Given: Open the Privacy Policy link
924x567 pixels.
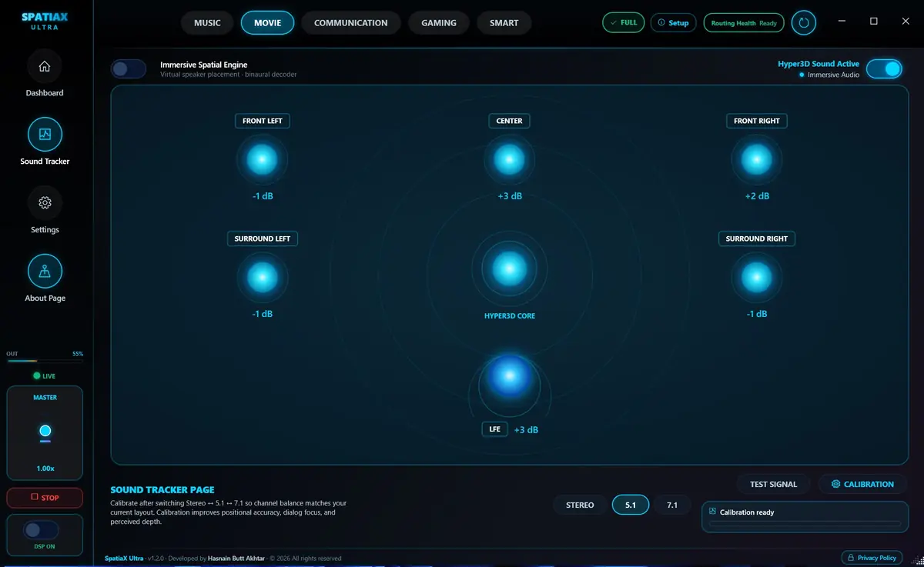Looking at the screenshot, I should pos(872,558).
